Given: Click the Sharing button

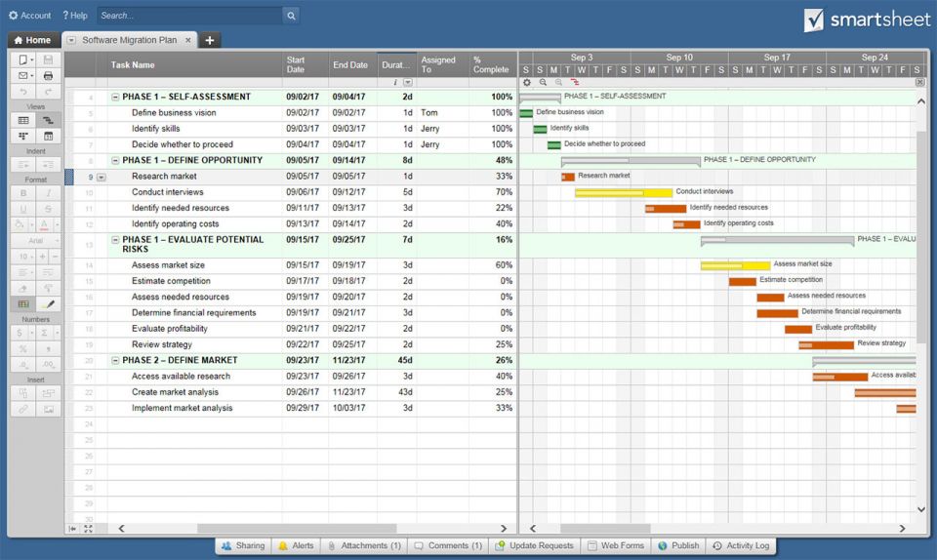Looking at the screenshot, I should pos(242,545).
